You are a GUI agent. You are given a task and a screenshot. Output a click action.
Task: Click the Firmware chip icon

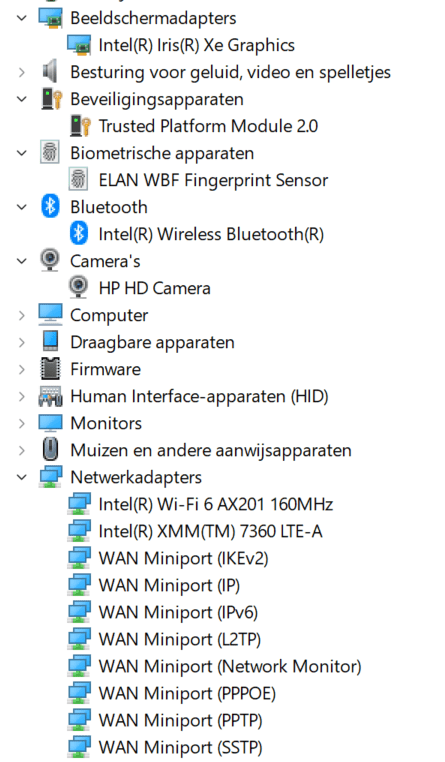click(x=51, y=369)
